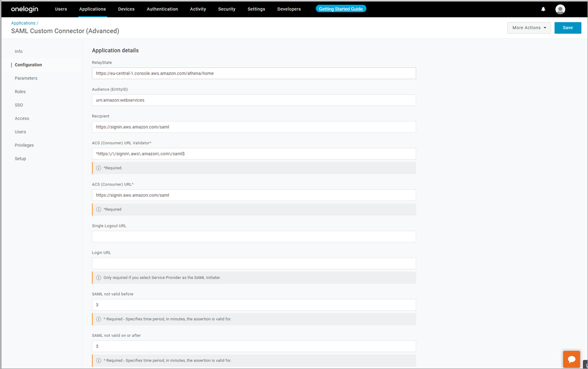Click the empty Login URL input field
The width and height of the screenshot is (588, 369).
(x=254, y=263)
